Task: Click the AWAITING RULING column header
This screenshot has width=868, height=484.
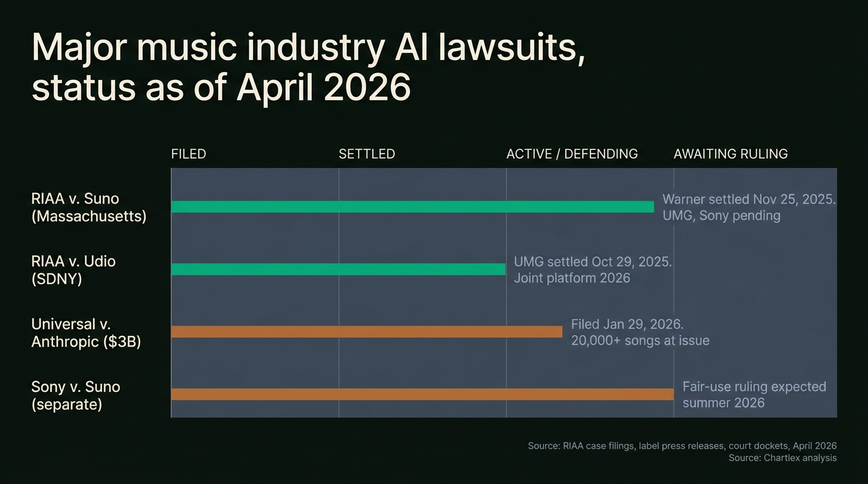Action: tap(730, 153)
